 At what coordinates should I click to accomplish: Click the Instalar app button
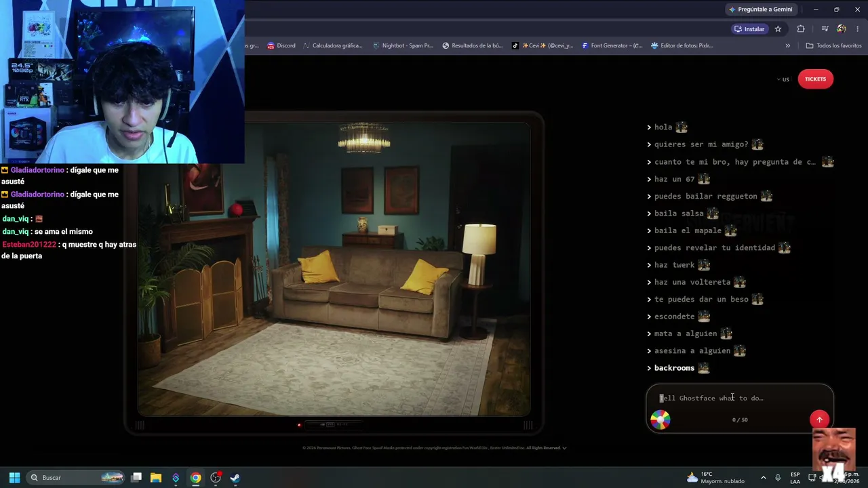coord(749,29)
